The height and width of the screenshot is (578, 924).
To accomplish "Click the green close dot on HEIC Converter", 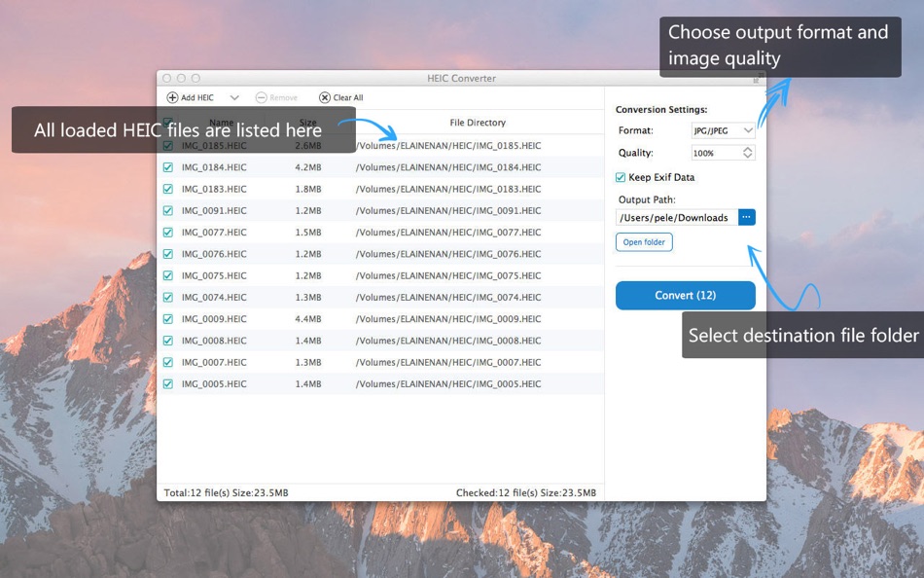I will pos(195,78).
